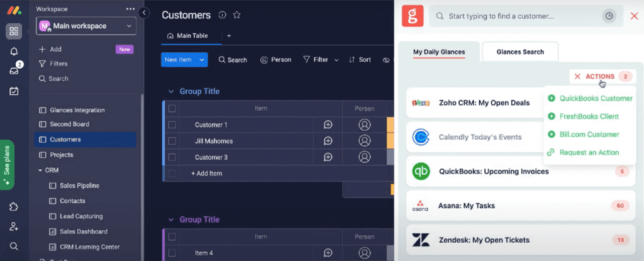The height and width of the screenshot is (261, 644).
Task: Select the Main Table view tab
Action: pyautogui.click(x=187, y=36)
